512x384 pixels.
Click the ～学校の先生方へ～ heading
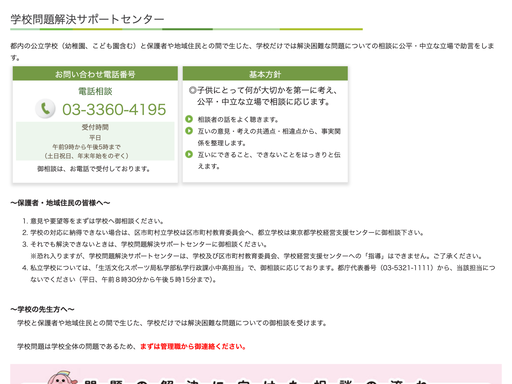tap(42, 309)
